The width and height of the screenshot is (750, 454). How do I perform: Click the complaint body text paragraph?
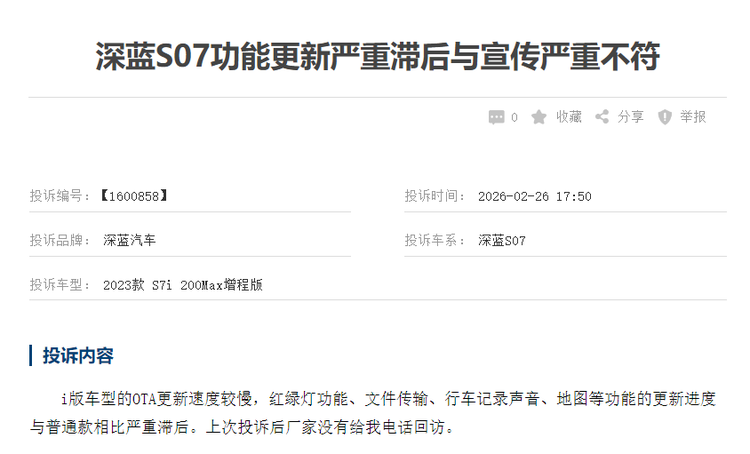(x=373, y=412)
